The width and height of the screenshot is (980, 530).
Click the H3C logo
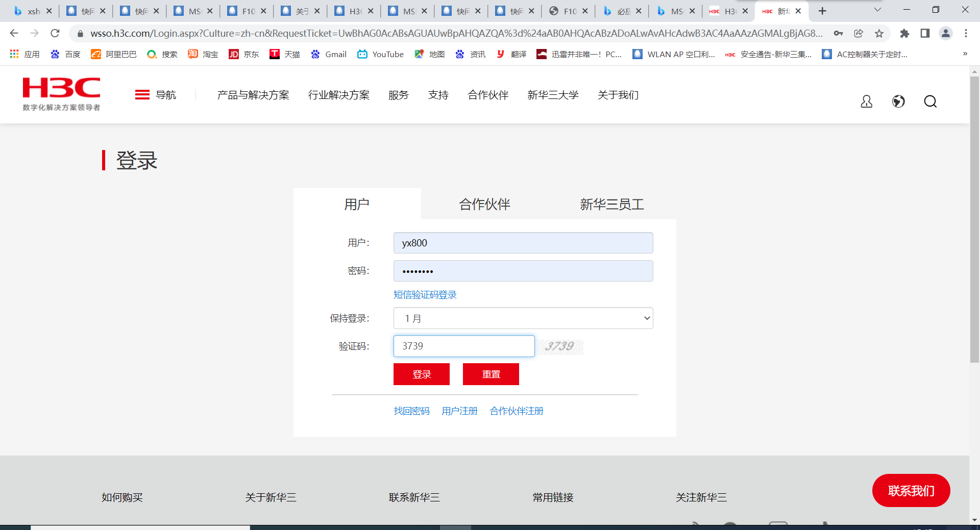(x=61, y=94)
